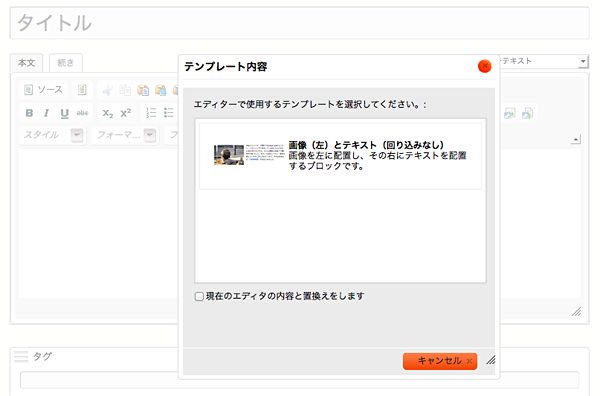The image size is (600, 396).
Task: Apply Superscript formatting
Action: pyautogui.click(x=126, y=113)
